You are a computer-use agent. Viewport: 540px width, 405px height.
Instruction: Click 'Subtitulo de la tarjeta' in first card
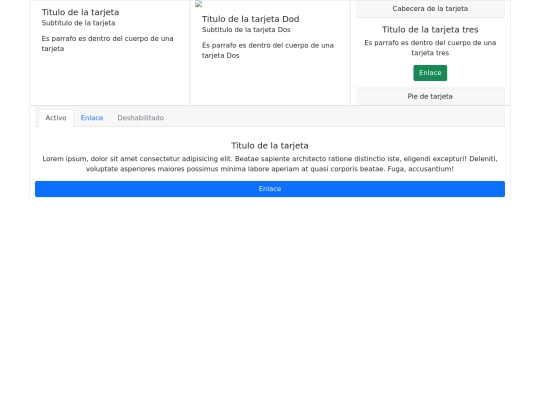(78, 23)
